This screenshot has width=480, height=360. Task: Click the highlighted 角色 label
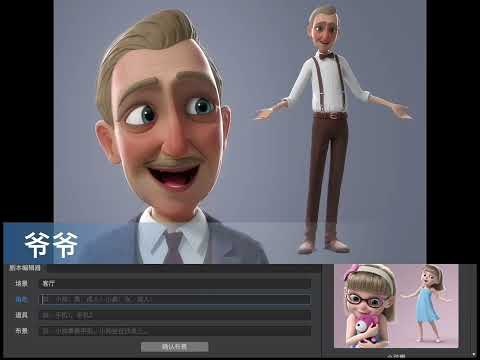click(21, 299)
